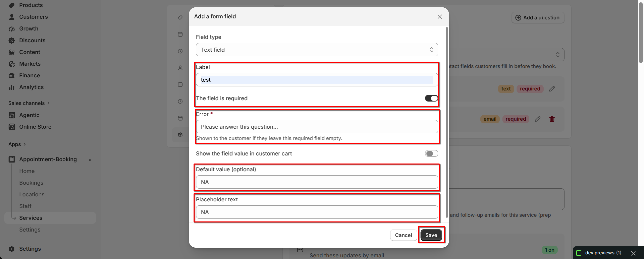Save the form field

coord(431,235)
